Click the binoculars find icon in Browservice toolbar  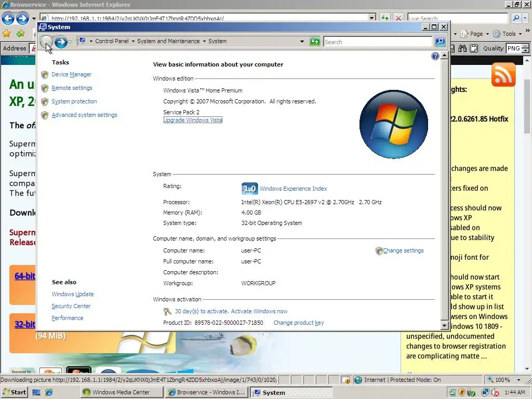tap(462, 48)
